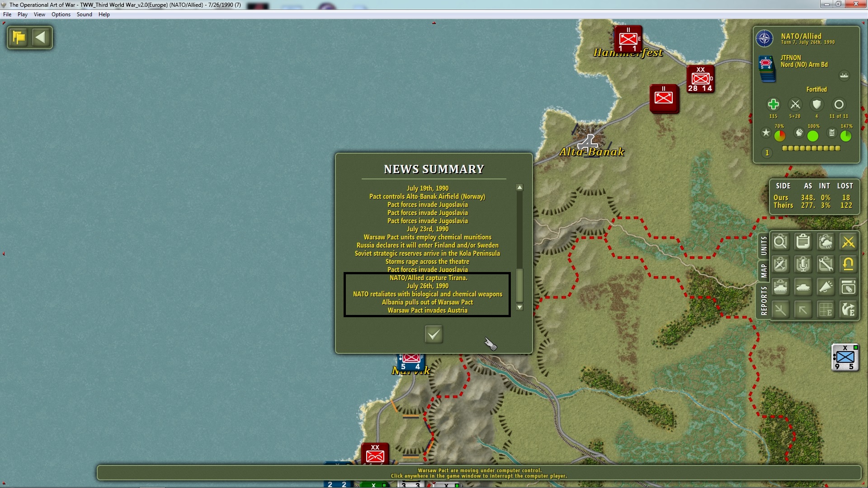Click the 'NATO/Allied capture Tirana.' news line

[428, 278]
